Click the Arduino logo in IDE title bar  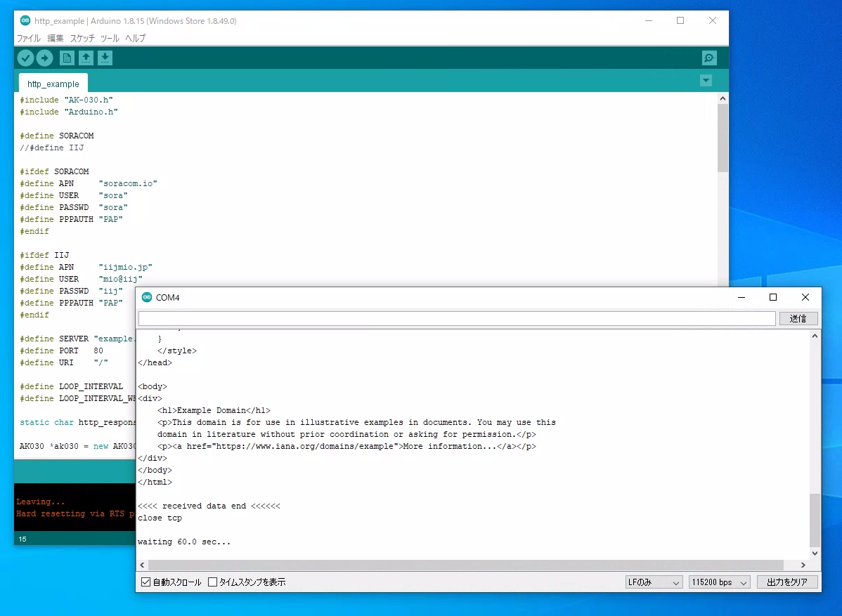pyautogui.click(x=25, y=20)
